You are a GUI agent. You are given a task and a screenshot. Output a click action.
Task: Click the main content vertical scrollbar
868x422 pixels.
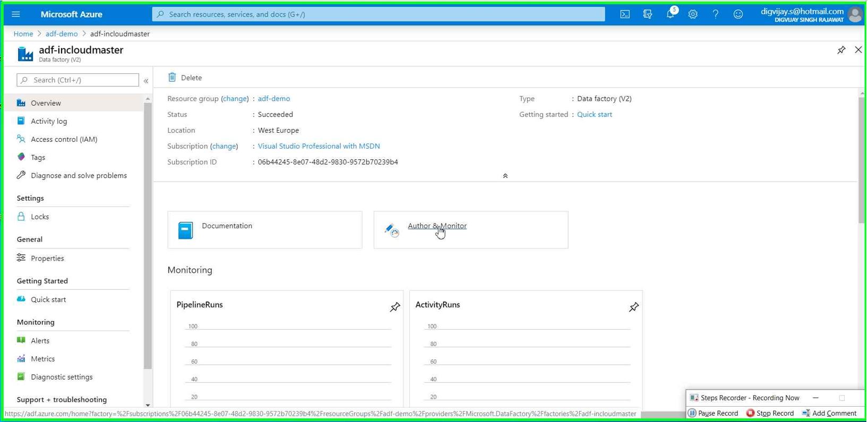click(x=862, y=160)
